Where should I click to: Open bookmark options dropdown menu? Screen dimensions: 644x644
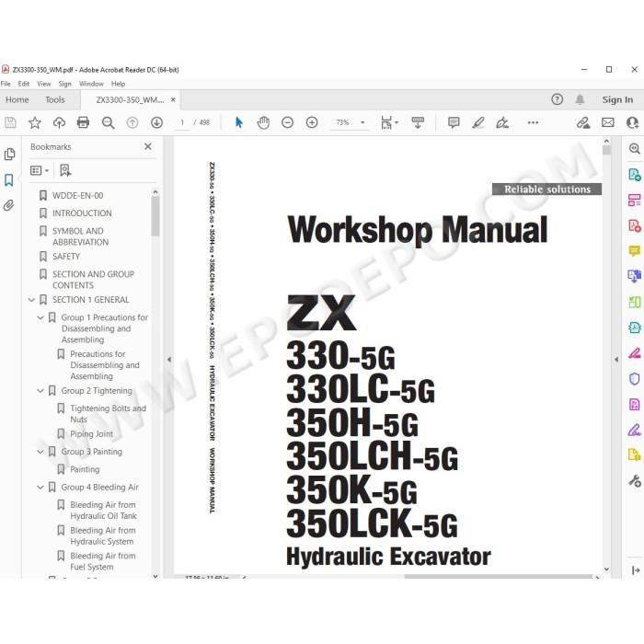40,170
